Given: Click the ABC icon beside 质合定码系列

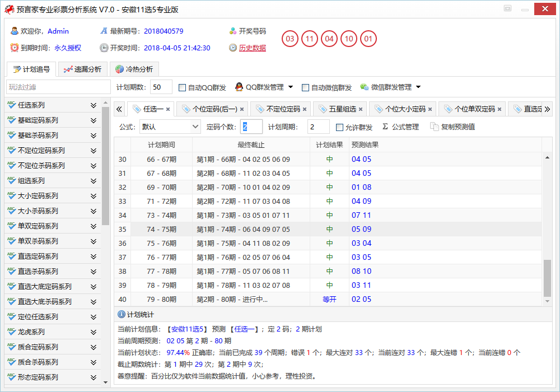Looking at the screenshot, I should coord(11,347).
